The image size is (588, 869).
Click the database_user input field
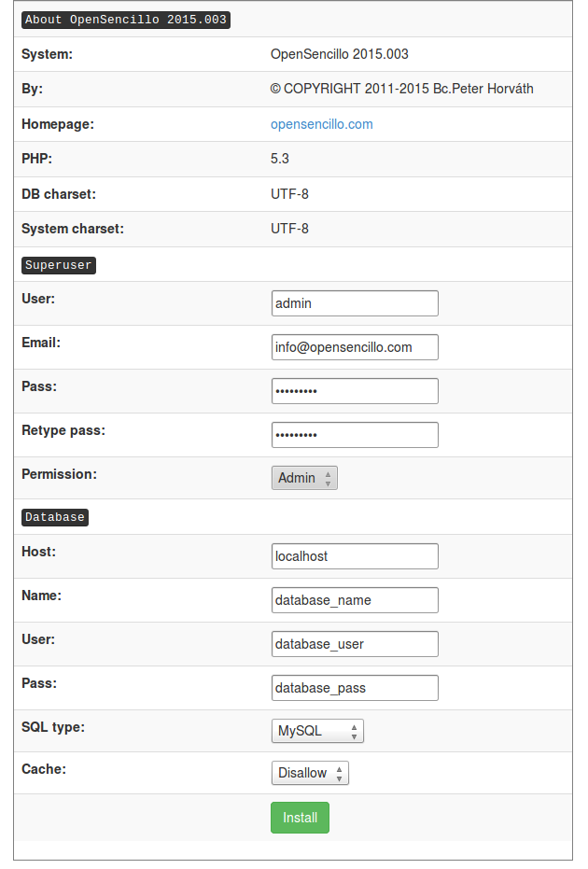(355, 643)
